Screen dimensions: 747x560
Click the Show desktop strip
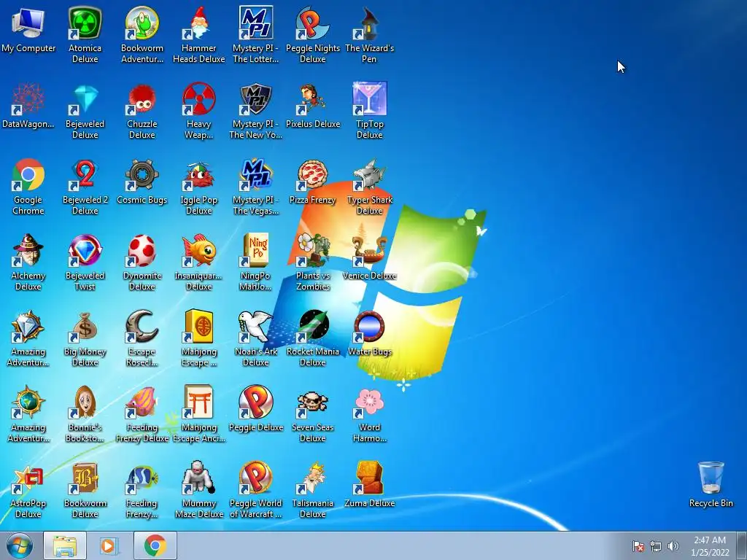(x=741, y=545)
